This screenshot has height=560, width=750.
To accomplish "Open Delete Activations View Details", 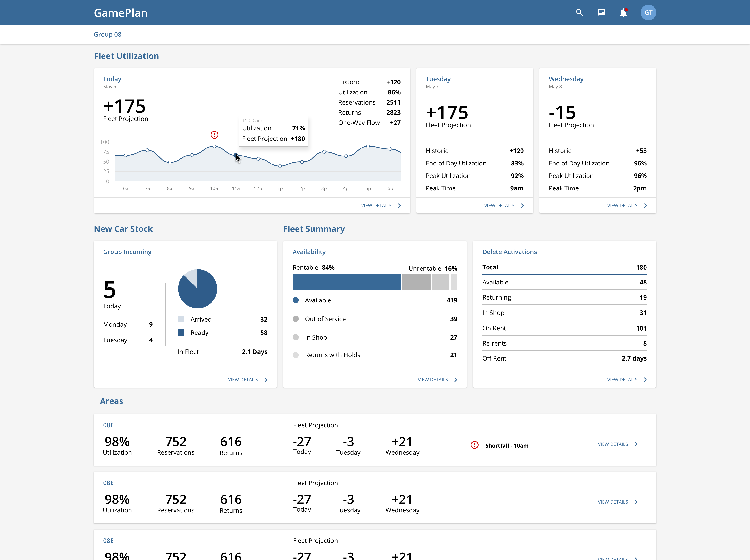I will pyautogui.click(x=622, y=380).
